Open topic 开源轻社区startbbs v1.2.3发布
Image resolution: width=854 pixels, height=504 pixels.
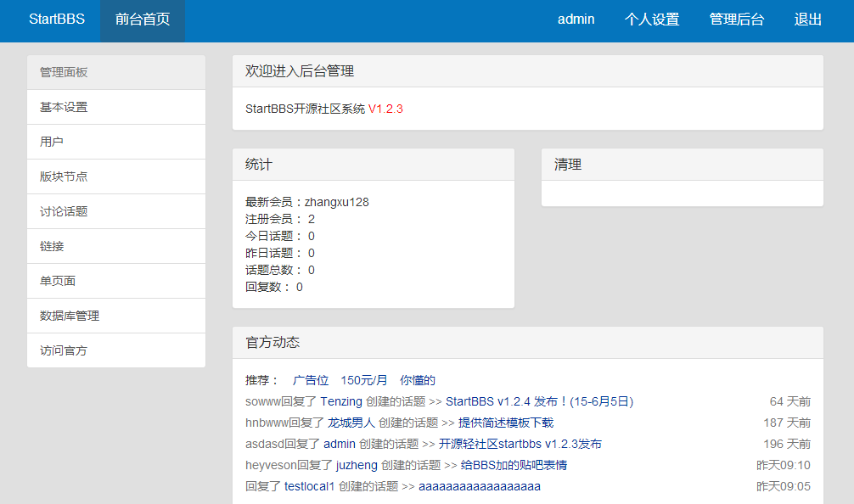(x=520, y=444)
